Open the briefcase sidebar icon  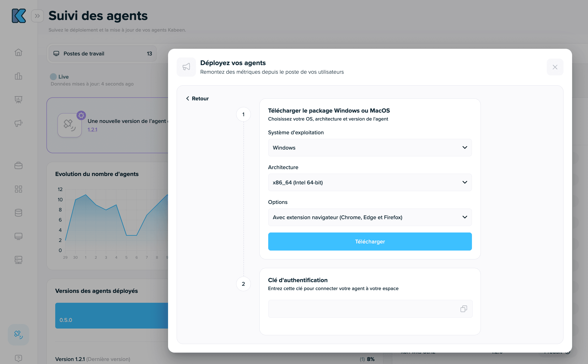(18, 166)
